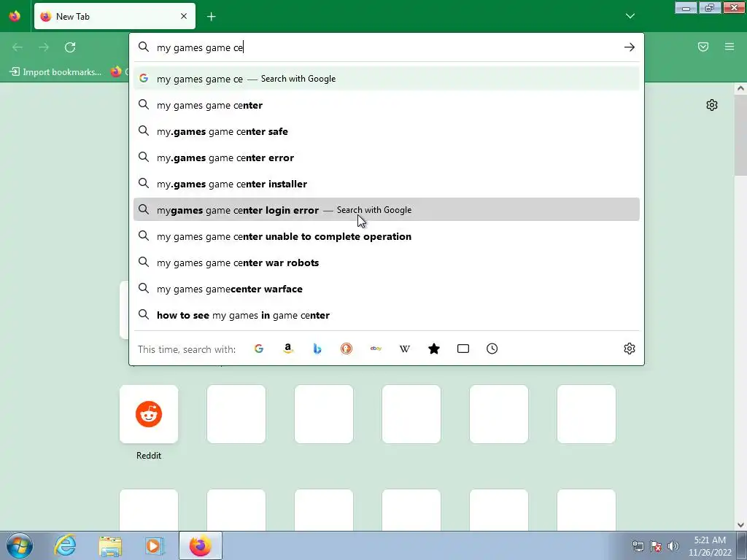
Task: Select 'game center war robots' suggestion
Action: click(387, 262)
